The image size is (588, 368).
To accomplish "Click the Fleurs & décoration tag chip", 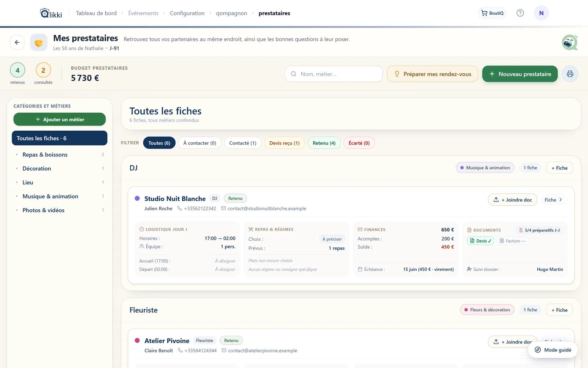I will tap(487, 310).
